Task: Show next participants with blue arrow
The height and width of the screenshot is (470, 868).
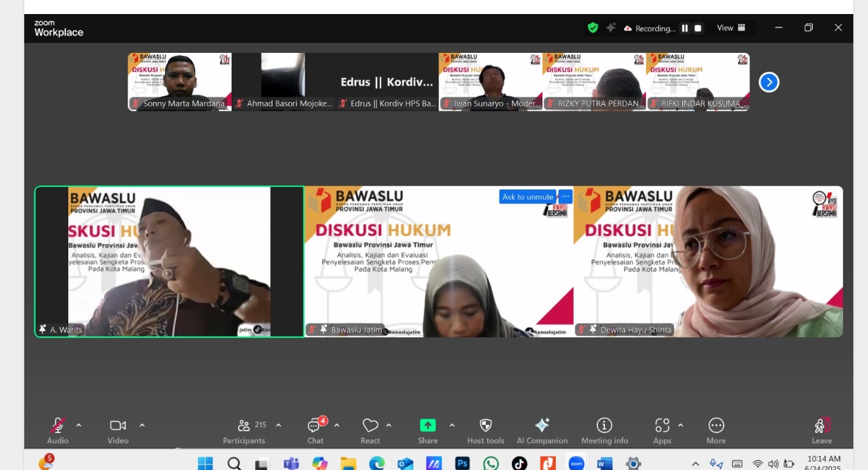Action: point(769,82)
